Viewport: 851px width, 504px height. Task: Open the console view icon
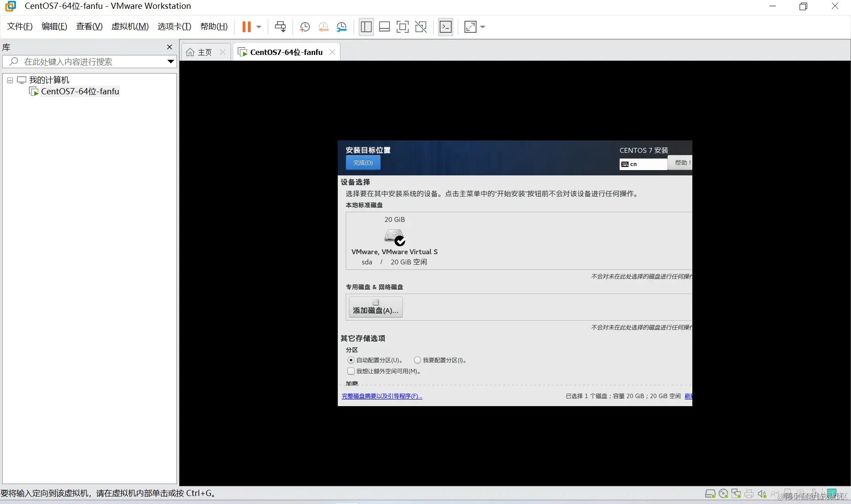click(445, 27)
